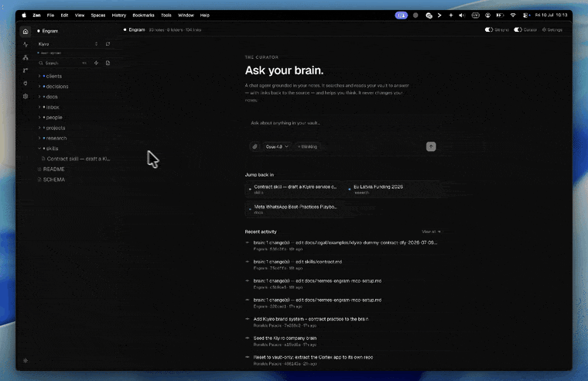Open the History menu
The image size is (588, 381).
pyautogui.click(x=119, y=15)
